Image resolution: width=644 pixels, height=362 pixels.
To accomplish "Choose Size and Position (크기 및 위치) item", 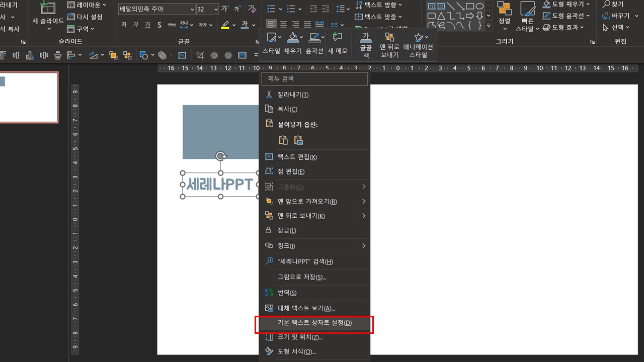I will tap(314, 337).
